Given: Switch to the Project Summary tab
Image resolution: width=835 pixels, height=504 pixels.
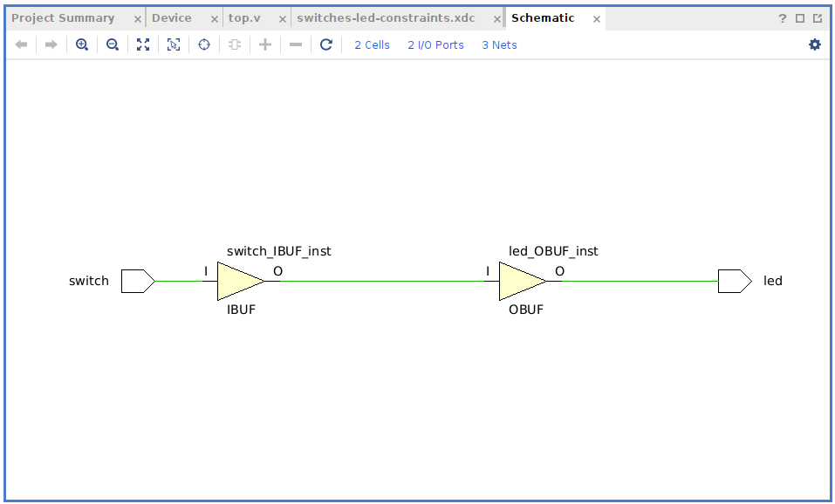Looking at the screenshot, I should 63,17.
